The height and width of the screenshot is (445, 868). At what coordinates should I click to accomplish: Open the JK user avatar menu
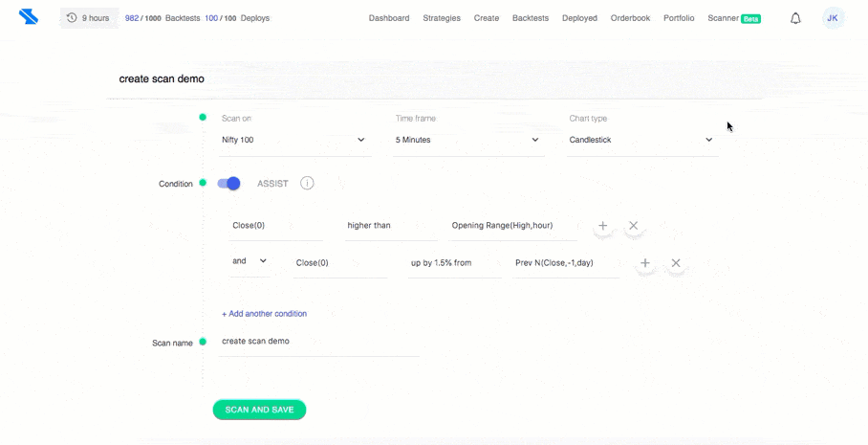[x=832, y=18]
